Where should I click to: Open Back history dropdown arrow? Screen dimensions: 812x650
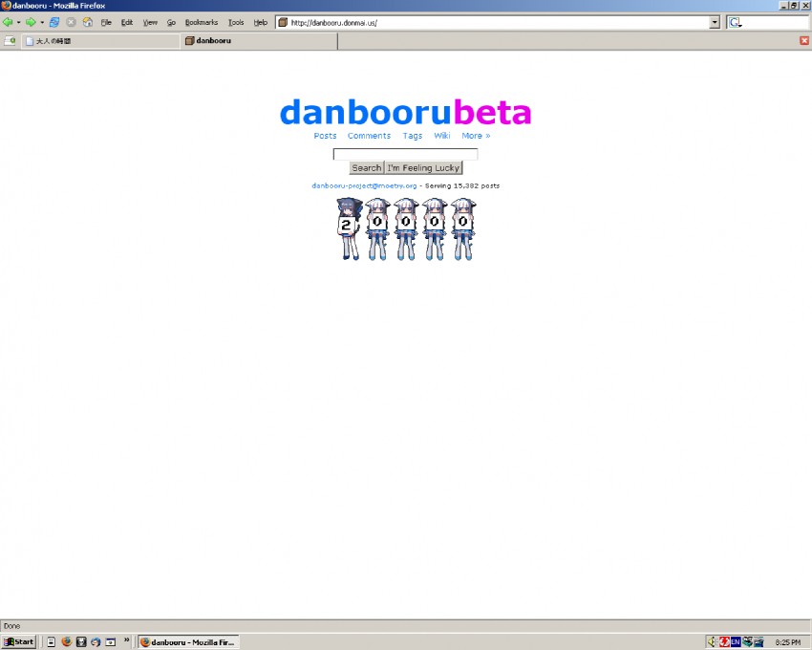click(x=19, y=22)
